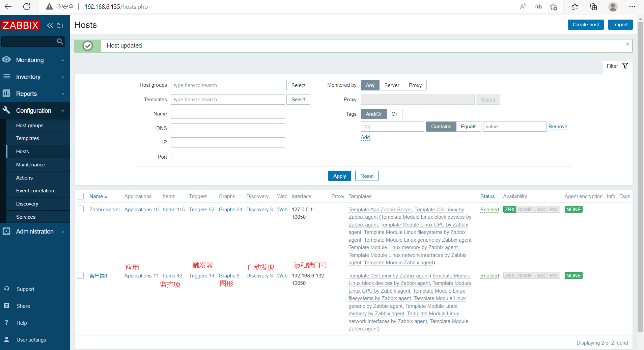Reload the page with refresh icon
This screenshot has height=350, width=644.
click(x=27, y=7)
